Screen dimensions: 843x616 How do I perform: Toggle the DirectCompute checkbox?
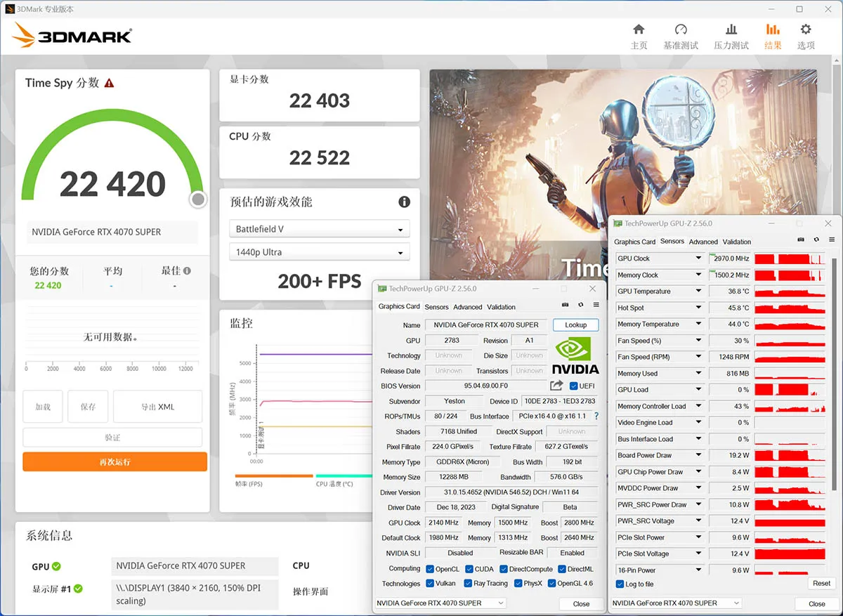tap(503, 569)
